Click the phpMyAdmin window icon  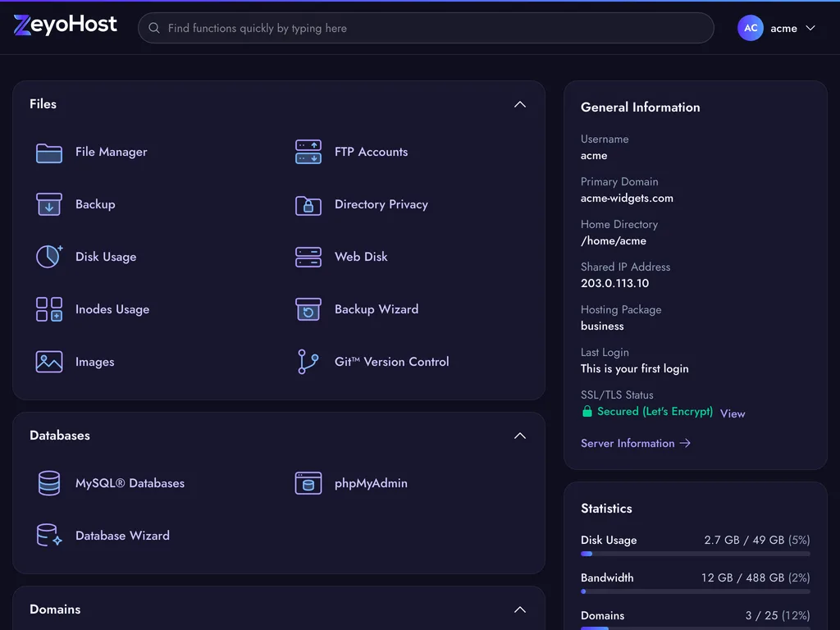308,483
